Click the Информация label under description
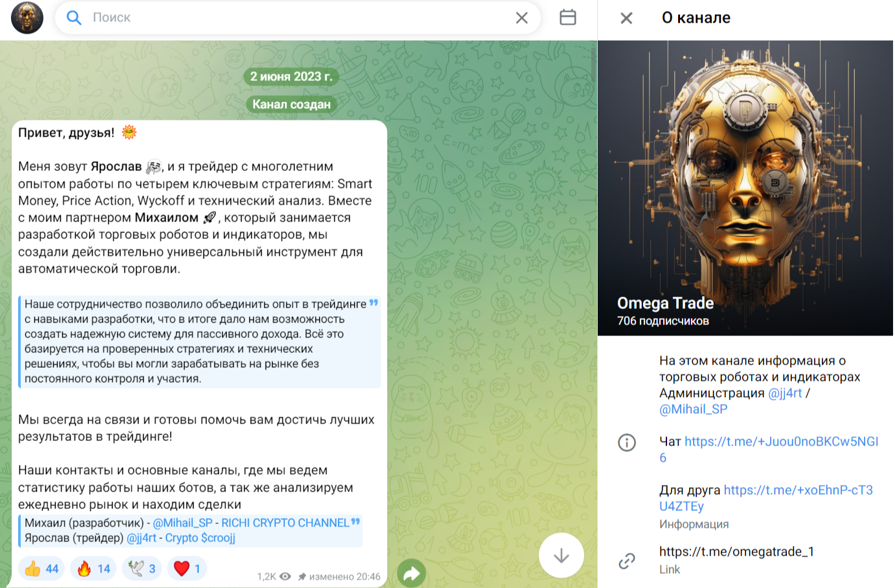 pos(694,524)
